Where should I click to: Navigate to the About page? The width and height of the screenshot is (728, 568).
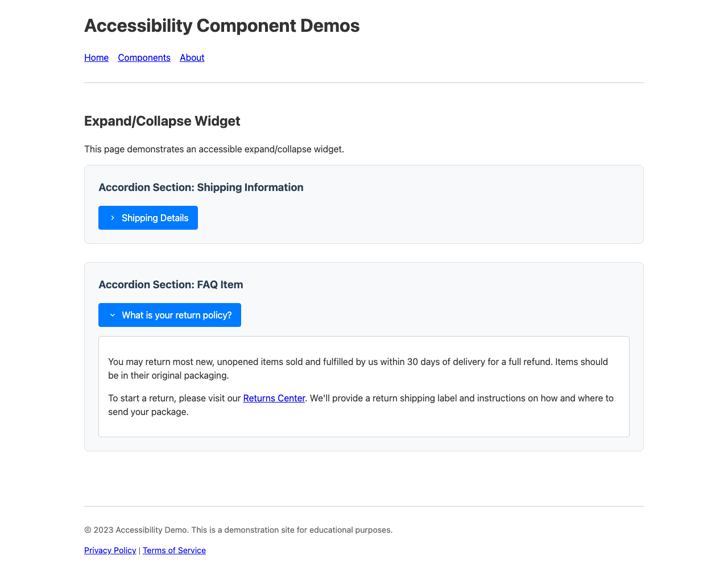pyautogui.click(x=192, y=57)
